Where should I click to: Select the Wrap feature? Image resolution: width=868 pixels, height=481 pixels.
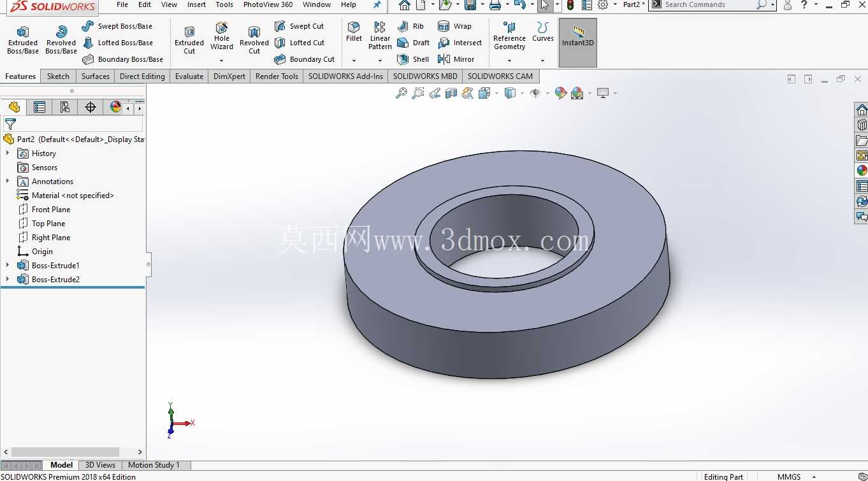[454, 26]
